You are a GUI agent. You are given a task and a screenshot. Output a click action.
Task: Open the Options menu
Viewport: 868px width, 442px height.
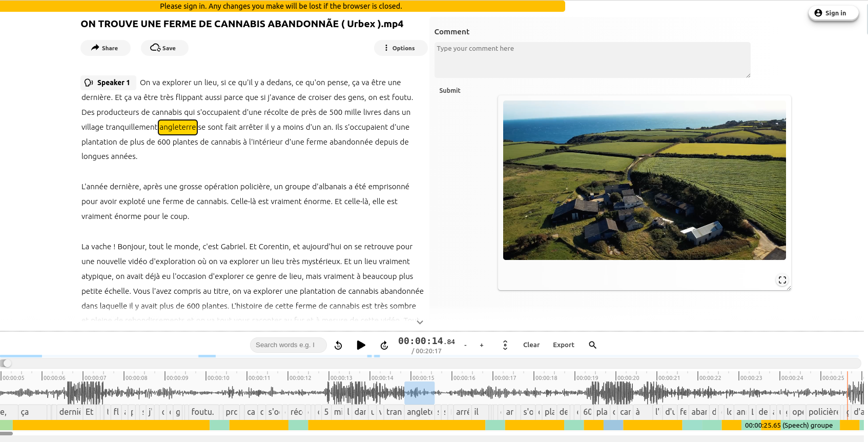pyautogui.click(x=400, y=48)
